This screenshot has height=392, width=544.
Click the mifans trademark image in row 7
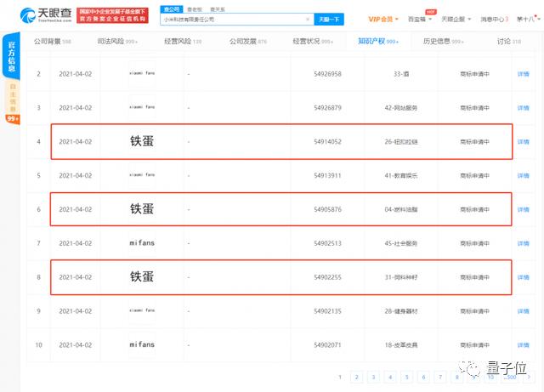pos(142,243)
